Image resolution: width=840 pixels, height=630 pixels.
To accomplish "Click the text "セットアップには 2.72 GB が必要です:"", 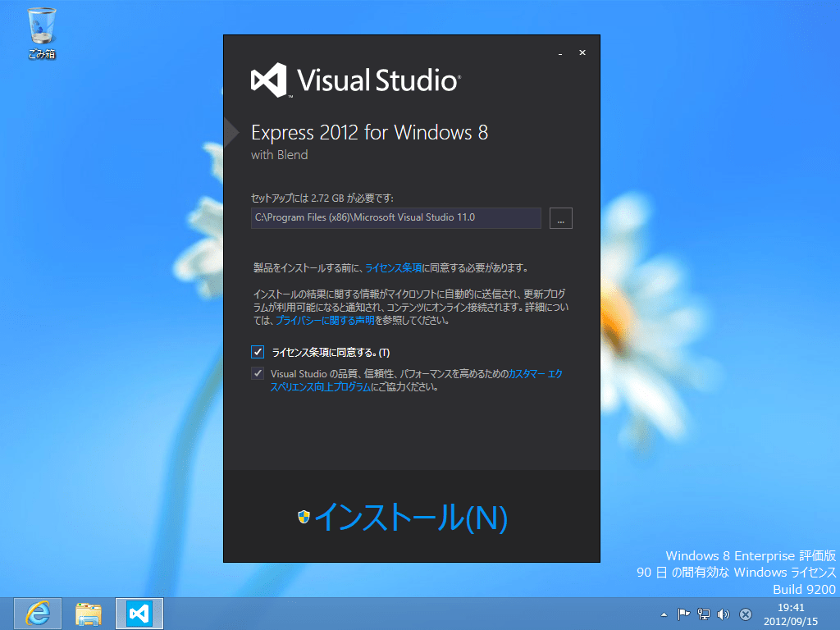I will pyautogui.click(x=322, y=198).
